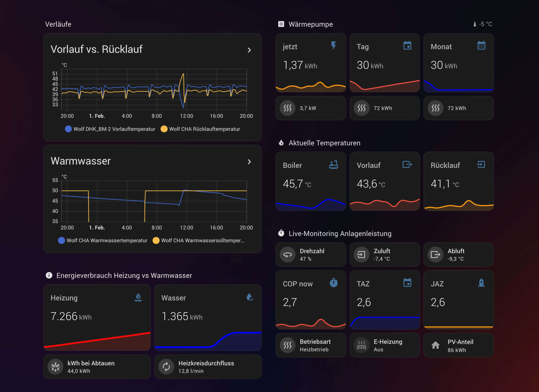Click the snowflake icon on kWh bei Abtauen
The image size is (539, 392).
(56, 367)
